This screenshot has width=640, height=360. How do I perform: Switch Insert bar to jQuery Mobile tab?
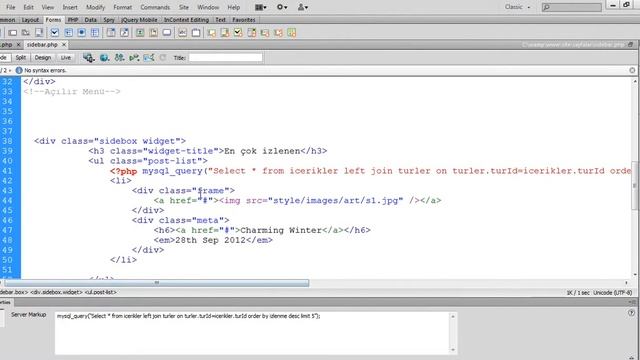(139, 20)
